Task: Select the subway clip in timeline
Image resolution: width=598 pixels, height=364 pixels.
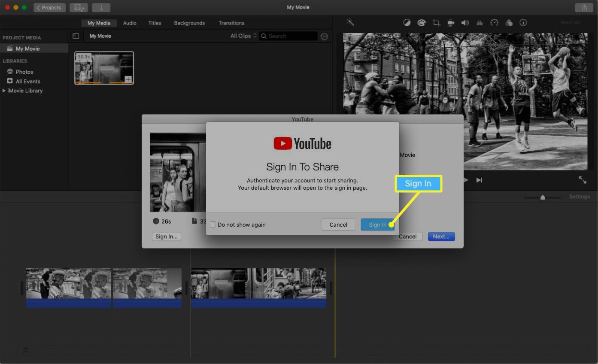Action: pos(258,288)
